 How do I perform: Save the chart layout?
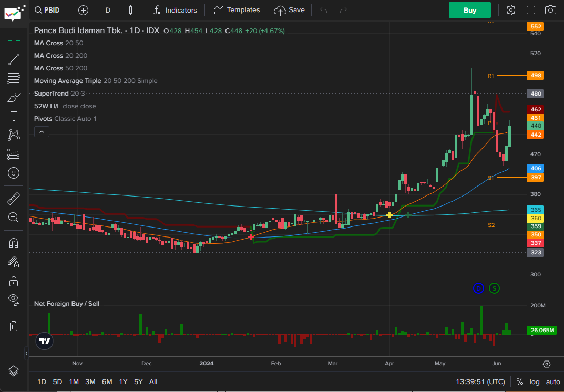[290, 9]
